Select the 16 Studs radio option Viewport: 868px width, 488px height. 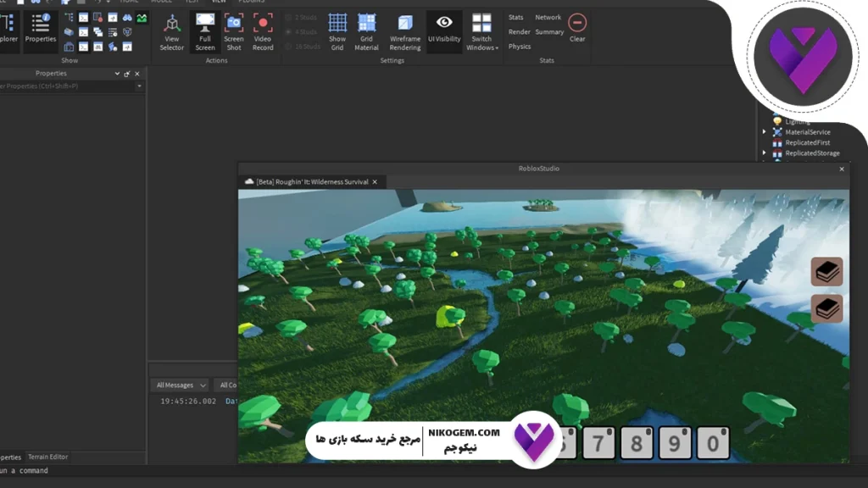[x=303, y=47]
